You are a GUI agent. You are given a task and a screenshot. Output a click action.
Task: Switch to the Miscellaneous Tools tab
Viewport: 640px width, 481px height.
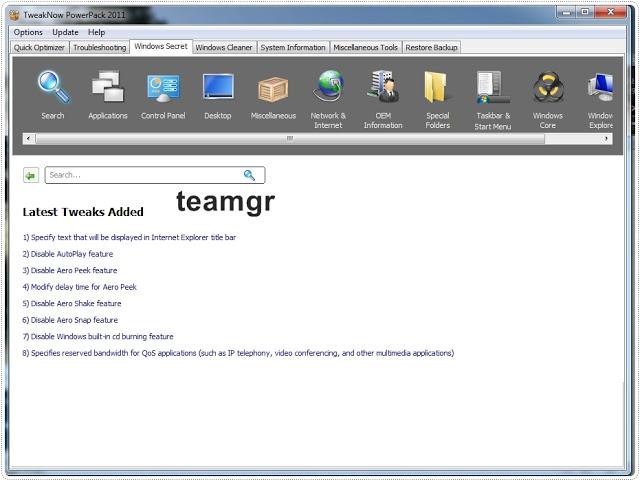click(x=365, y=47)
